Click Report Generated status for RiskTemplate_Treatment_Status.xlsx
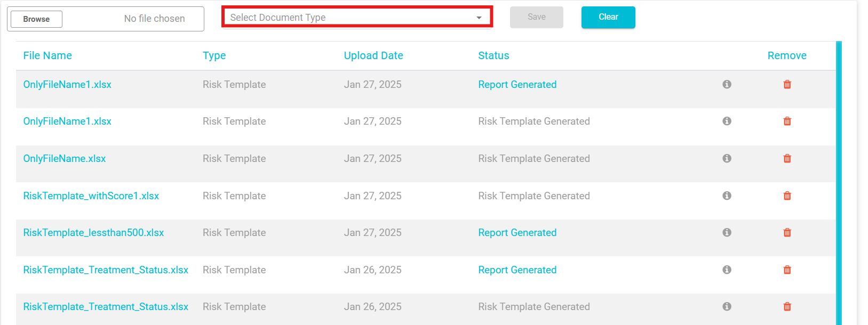Viewport: 868px width, 325px height. click(517, 270)
